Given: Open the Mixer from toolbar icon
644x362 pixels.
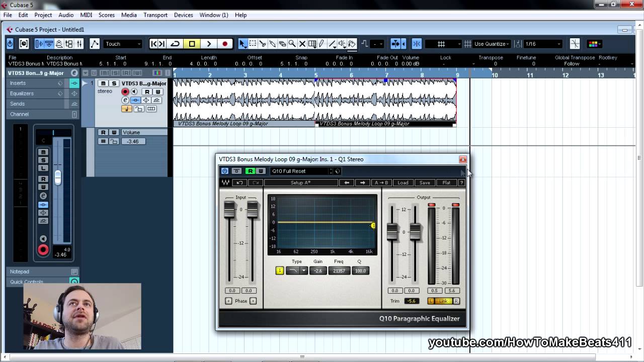Looking at the screenshot, I should click(79, 44).
